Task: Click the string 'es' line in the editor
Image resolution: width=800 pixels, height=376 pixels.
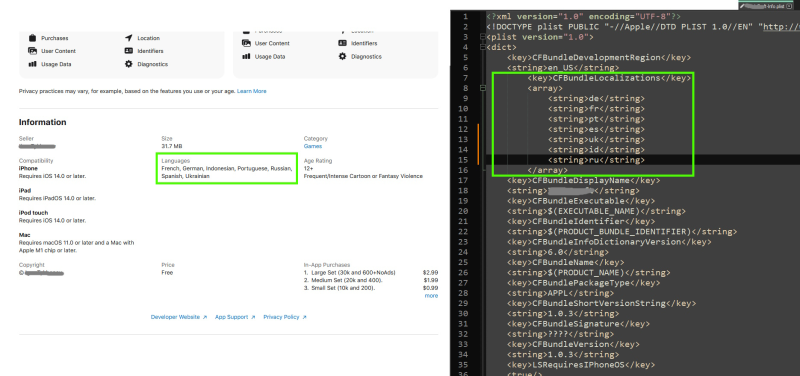Action: (x=596, y=129)
